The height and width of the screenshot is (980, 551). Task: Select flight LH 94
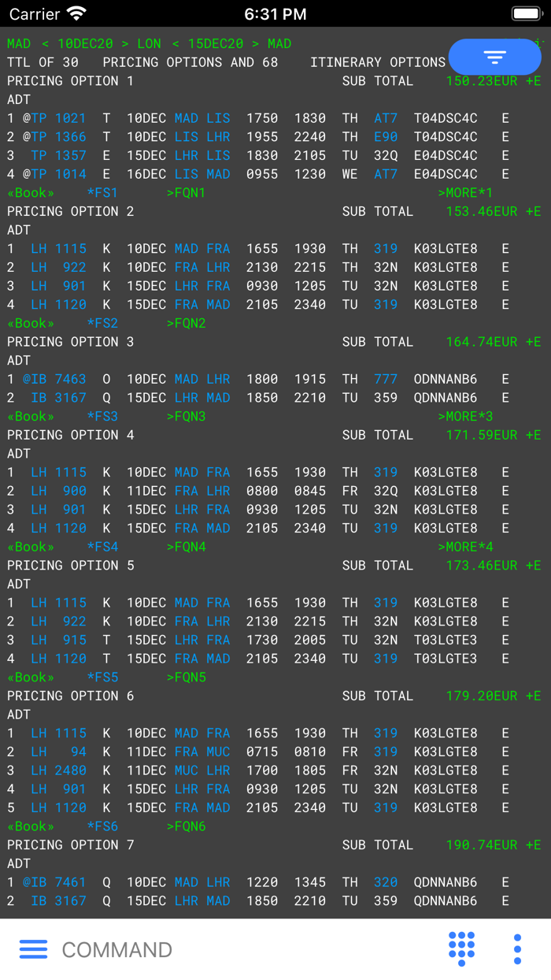click(58, 752)
